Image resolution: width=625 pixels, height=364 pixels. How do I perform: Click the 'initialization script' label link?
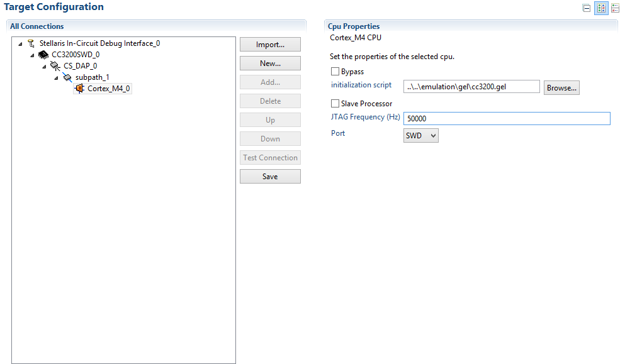pos(361,85)
